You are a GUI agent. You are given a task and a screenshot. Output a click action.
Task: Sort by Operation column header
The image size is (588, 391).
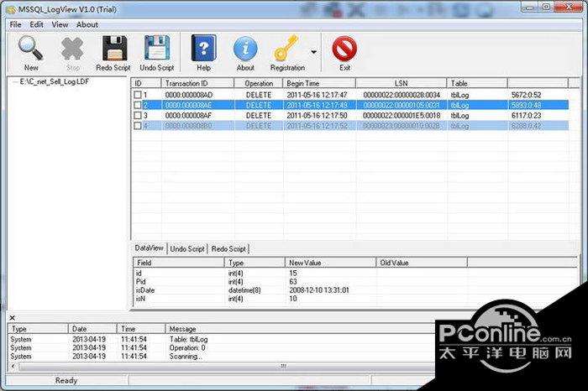[259, 83]
